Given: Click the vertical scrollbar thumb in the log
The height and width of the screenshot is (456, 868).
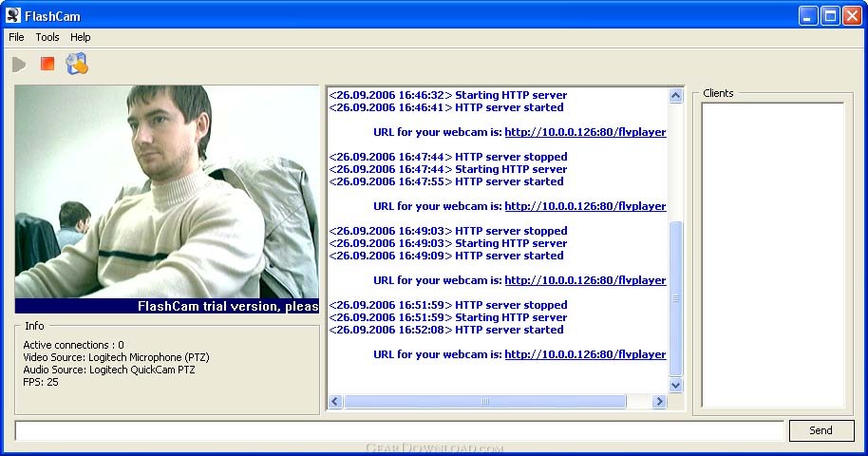Looking at the screenshot, I should (x=675, y=298).
